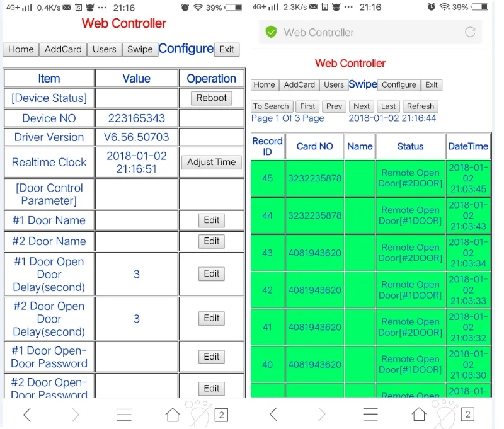Edit #2 Door Open-Door Password
This screenshot has width=504, height=429.
point(212,389)
